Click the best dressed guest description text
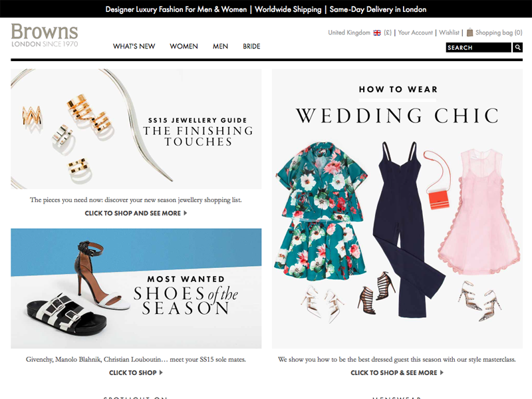The image size is (532, 399). coord(396,359)
